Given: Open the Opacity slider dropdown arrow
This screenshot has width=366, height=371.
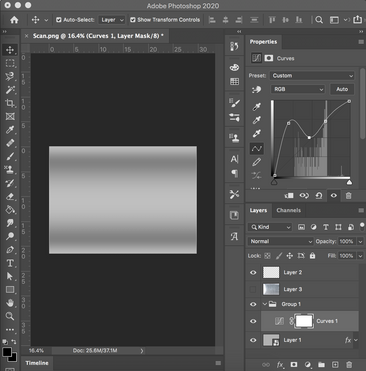Looking at the screenshot, I should [360, 241].
